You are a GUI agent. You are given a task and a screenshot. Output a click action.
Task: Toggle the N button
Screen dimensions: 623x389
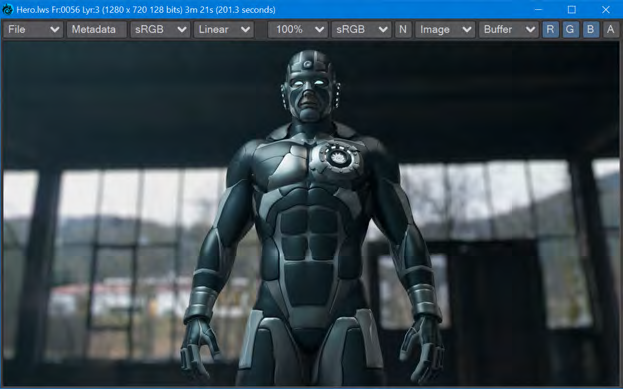click(x=403, y=29)
